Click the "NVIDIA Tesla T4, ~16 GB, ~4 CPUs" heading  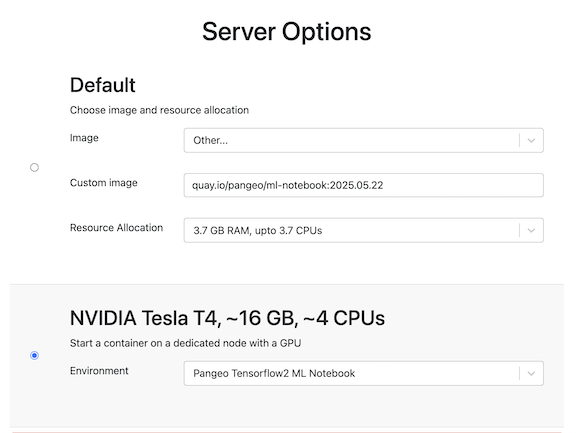[x=227, y=318]
